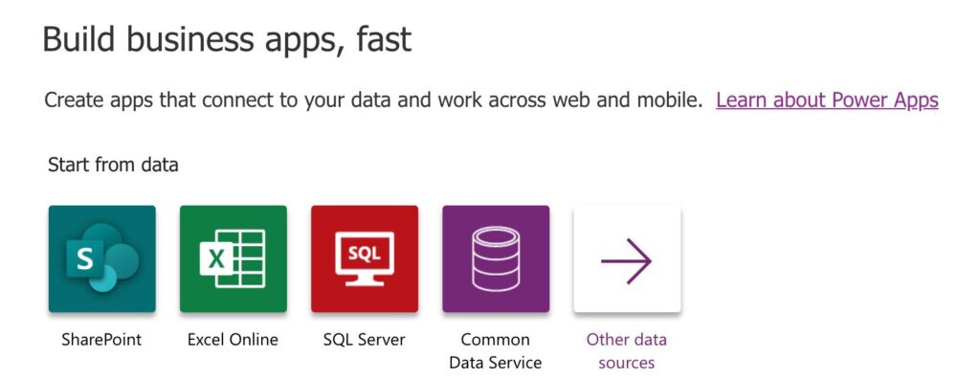Click the Excel Online text label
The height and width of the screenshot is (378, 980).
(x=233, y=340)
